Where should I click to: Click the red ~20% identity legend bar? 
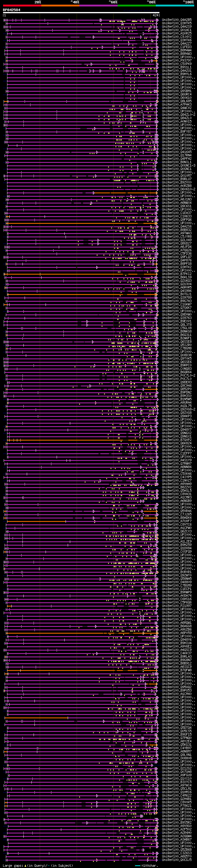point(22,6)
